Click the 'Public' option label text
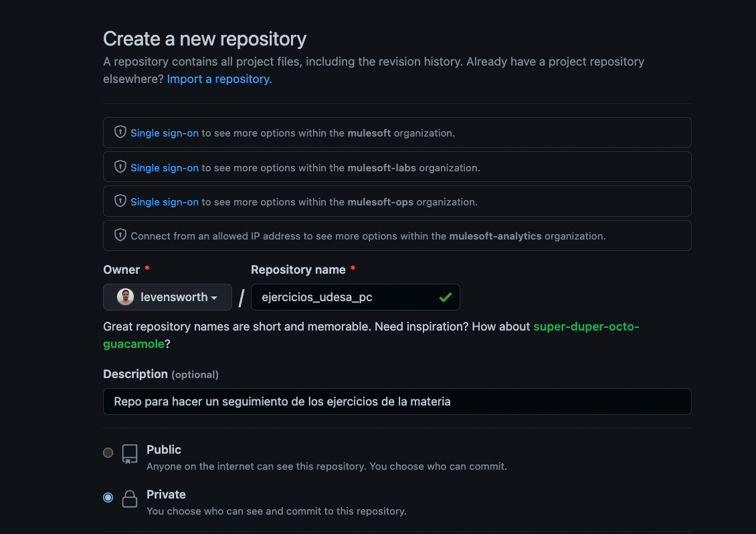 164,450
